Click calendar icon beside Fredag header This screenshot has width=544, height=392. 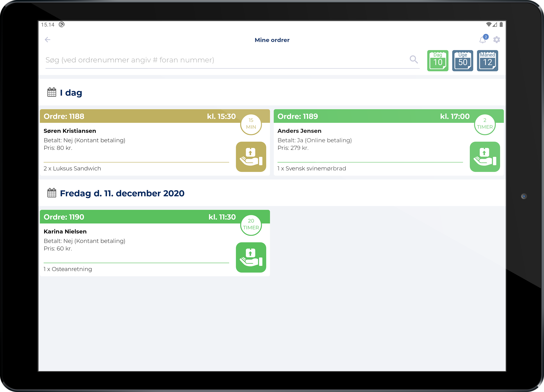[x=51, y=193]
